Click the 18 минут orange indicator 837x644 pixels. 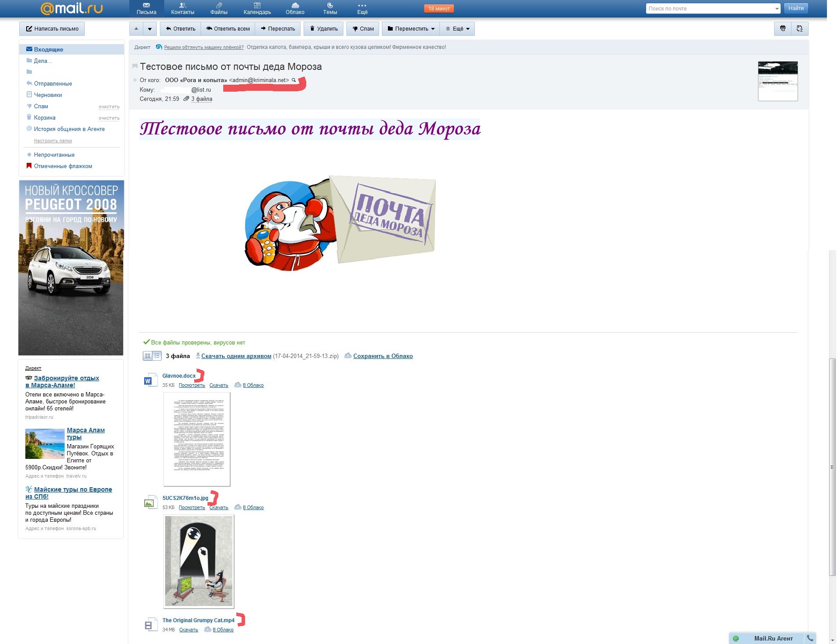coord(439,8)
